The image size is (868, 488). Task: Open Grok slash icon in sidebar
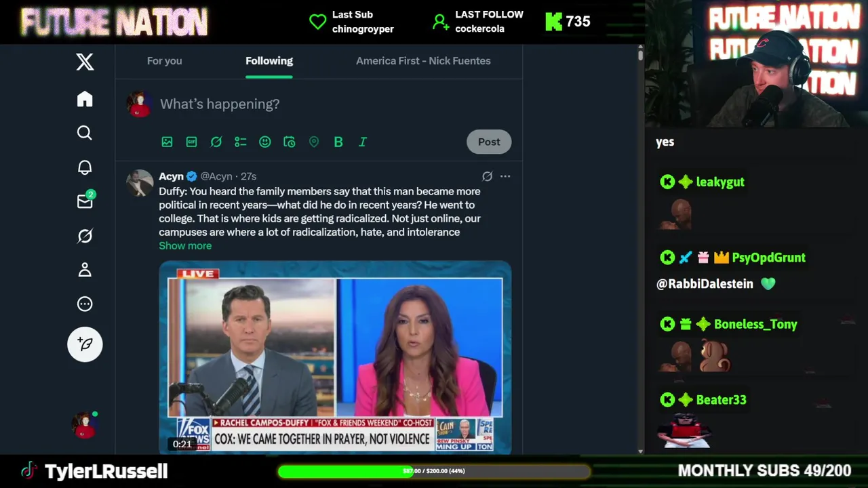[x=85, y=236]
